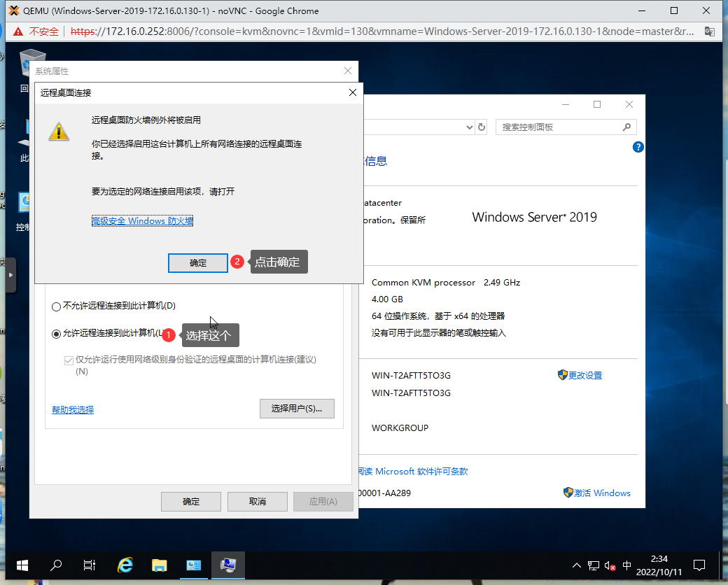Image resolution: width=728 pixels, height=585 pixels.
Task: Click the Common KVM processor text
Action: (423, 282)
